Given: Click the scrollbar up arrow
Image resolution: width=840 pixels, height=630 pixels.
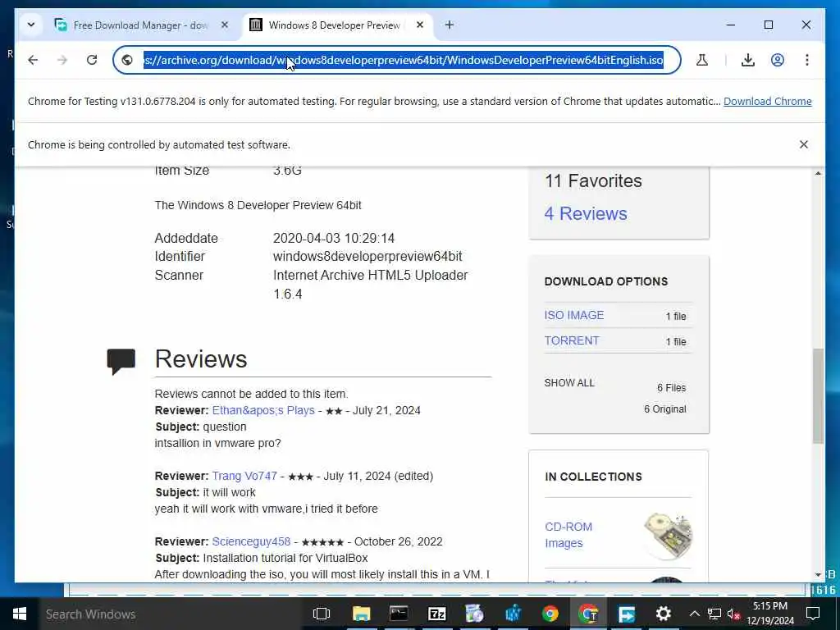Looking at the screenshot, I should [x=818, y=173].
